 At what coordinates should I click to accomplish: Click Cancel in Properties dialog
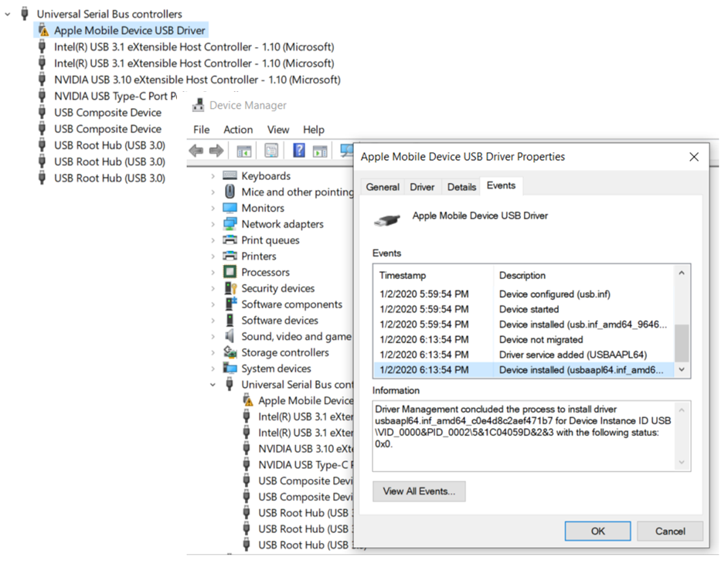click(x=670, y=531)
